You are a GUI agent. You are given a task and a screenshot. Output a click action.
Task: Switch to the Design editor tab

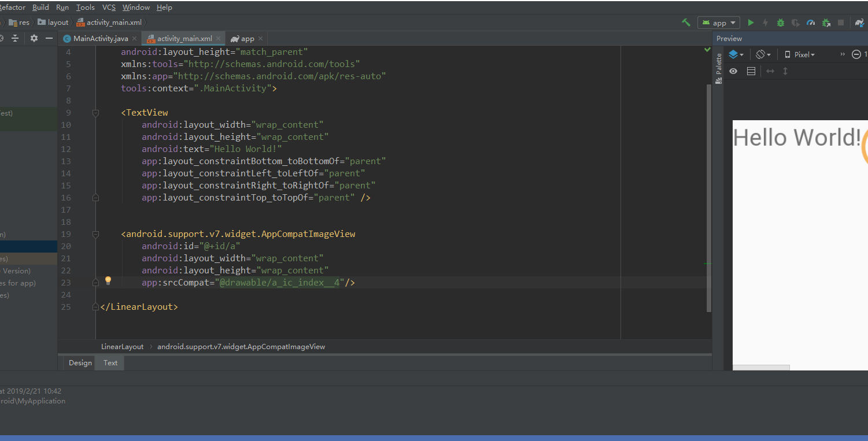[80, 363]
